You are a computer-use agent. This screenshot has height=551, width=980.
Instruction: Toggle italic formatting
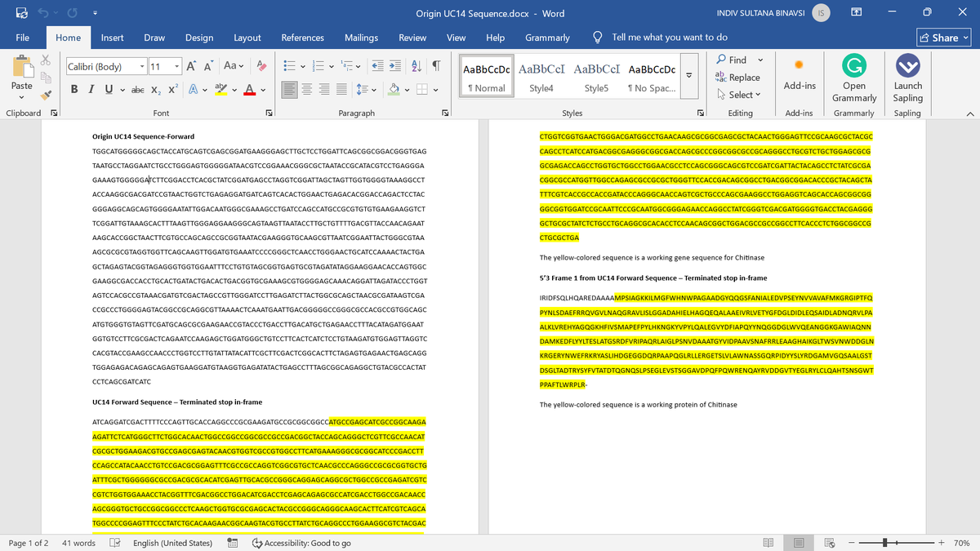(x=91, y=89)
